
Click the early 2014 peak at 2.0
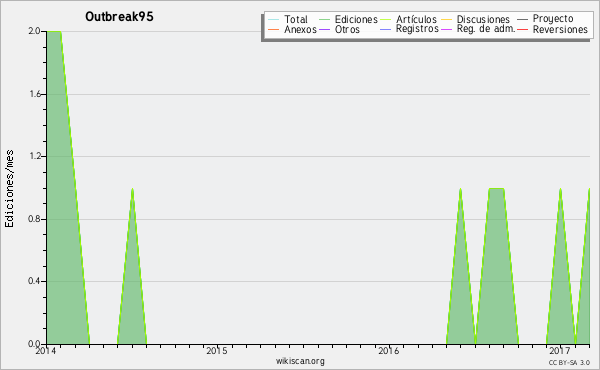click(54, 31)
